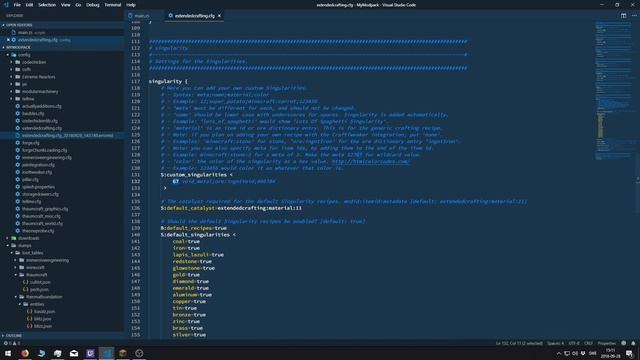Expand the modularmachinery folder

point(40,91)
